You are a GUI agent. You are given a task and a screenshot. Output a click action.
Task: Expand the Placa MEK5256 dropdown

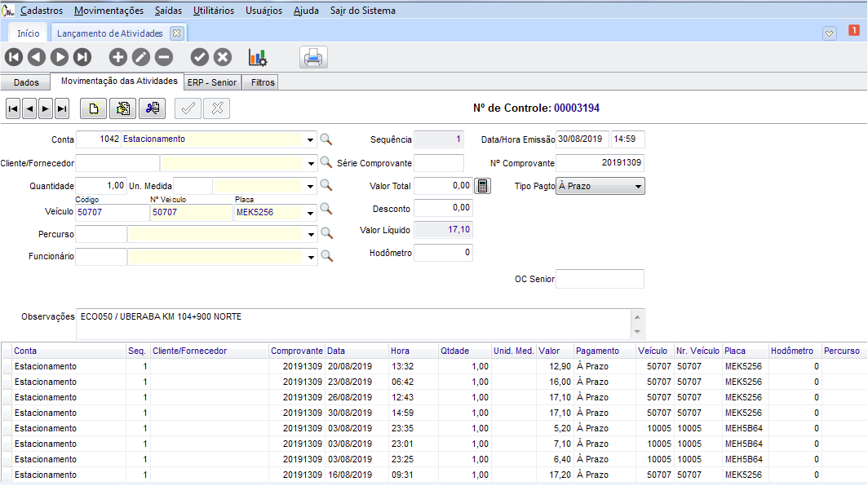[x=310, y=214]
